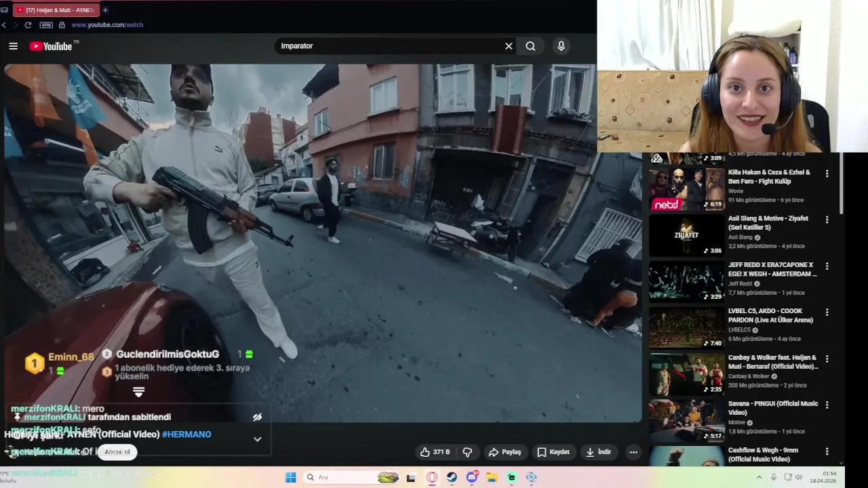The width and height of the screenshot is (868, 488).
Task: Show hidden system tray icons
Action: [760, 477]
